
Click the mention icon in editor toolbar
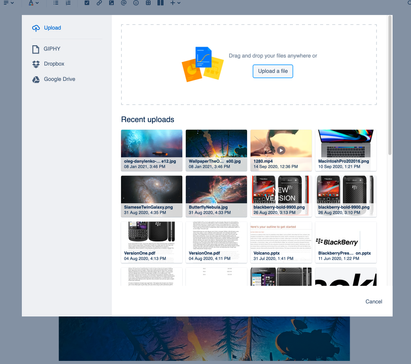pos(124,3)
